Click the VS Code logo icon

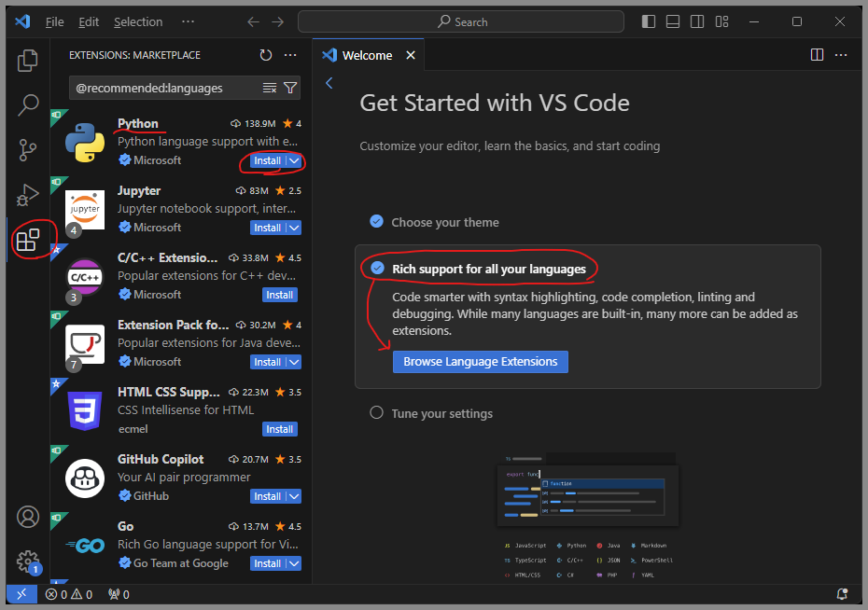[x=22, y=21]
